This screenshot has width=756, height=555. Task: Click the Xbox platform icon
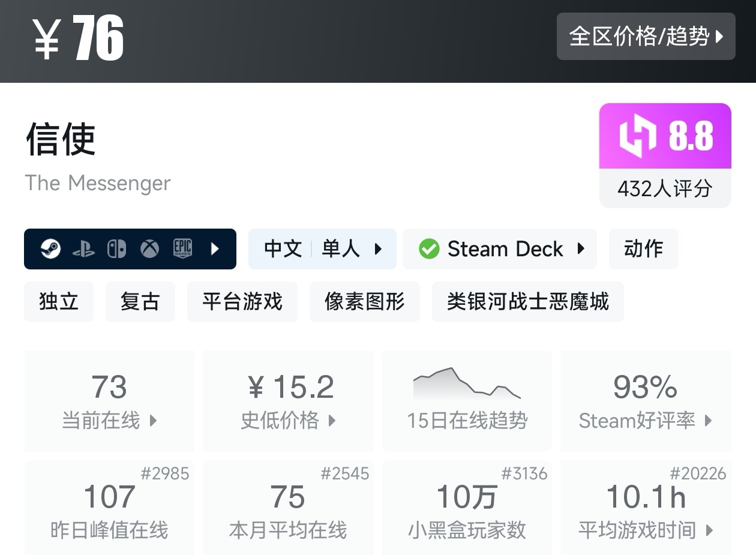click(149, 248)
